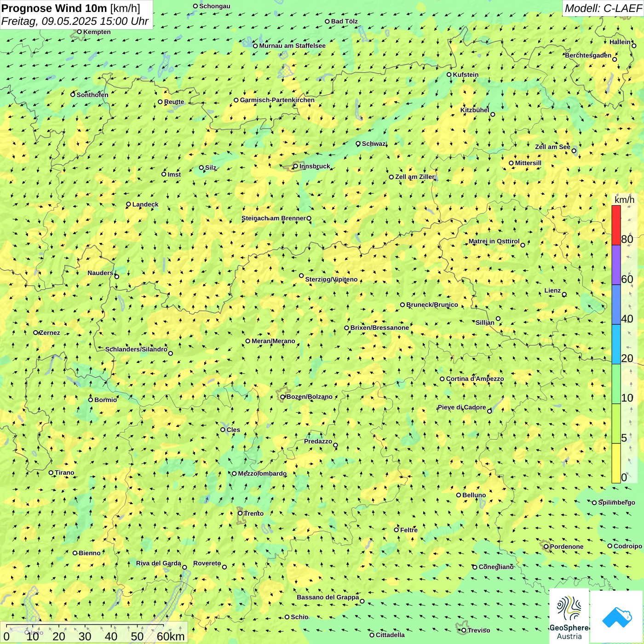
Task: Click the Feltre location marker
Action: [x=397, y=530]
